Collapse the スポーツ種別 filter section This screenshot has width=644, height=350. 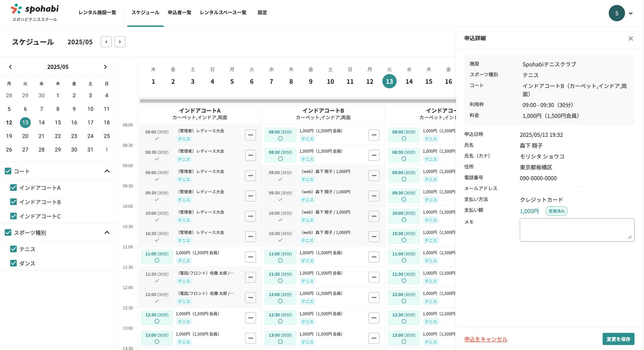point(107,233)
